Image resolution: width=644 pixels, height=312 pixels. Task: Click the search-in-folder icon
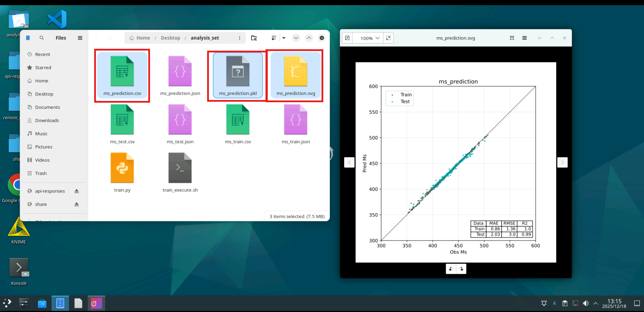254,38
